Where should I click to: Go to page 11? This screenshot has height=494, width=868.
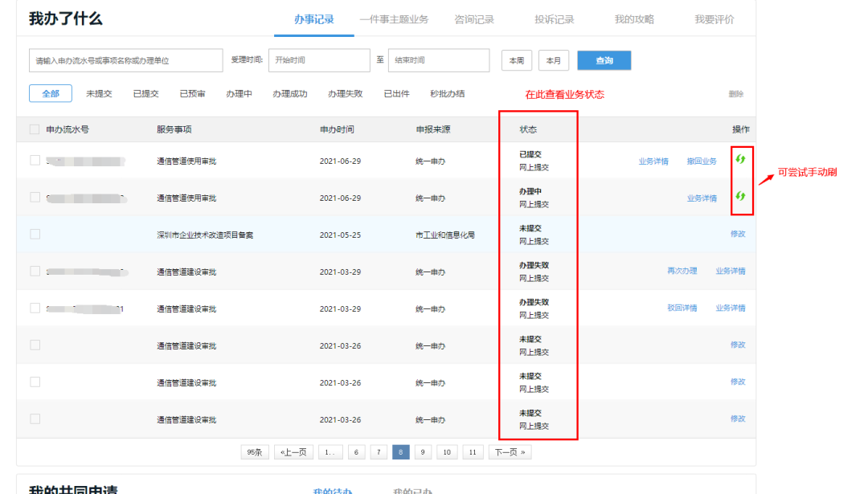473,452
